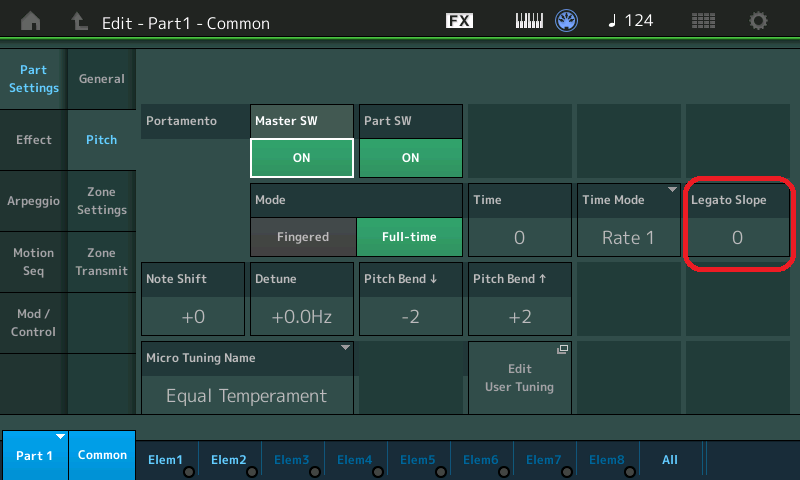Open the Part 1 selector dropdown
Image resolution: width=800 pixels, height=480 pixels.
pos(34,455)
